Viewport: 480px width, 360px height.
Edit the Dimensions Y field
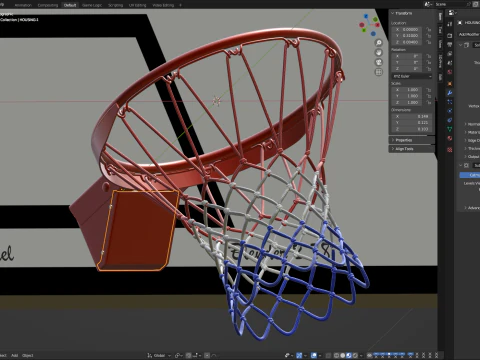[412, 123]
